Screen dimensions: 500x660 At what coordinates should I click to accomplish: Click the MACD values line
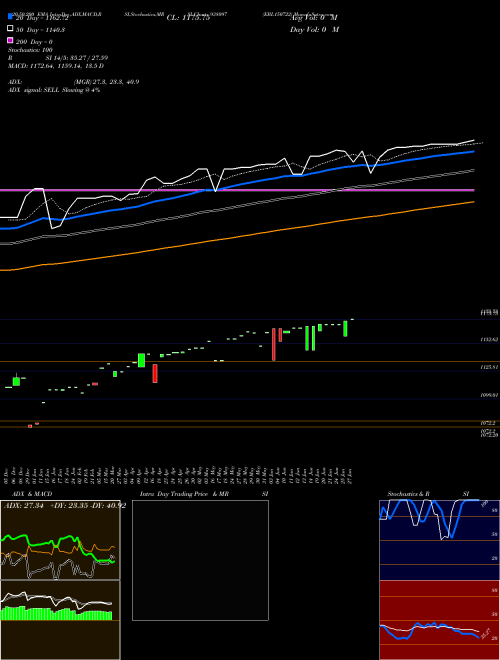(56, 66)
